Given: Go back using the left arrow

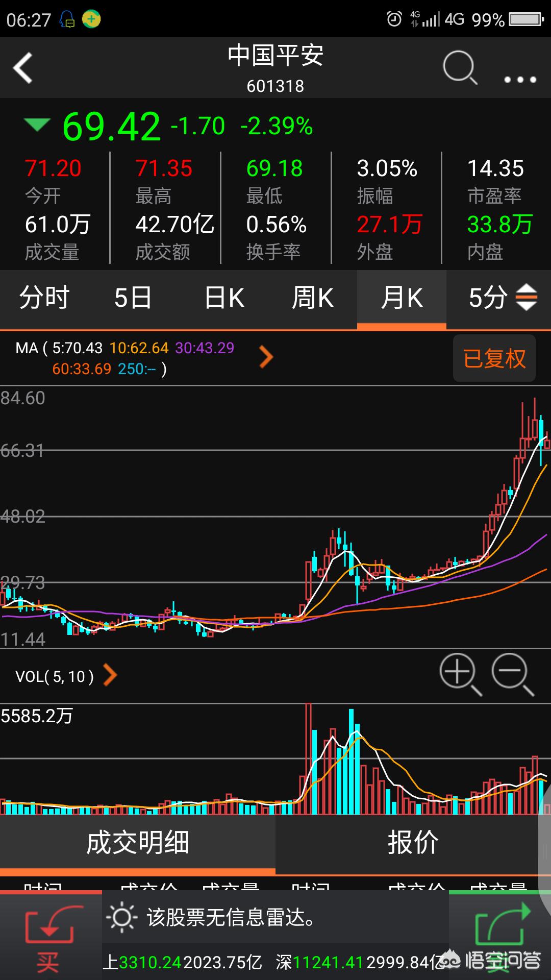Looking at the screenshot, I should pyautogui.click(x=23, y=67).
